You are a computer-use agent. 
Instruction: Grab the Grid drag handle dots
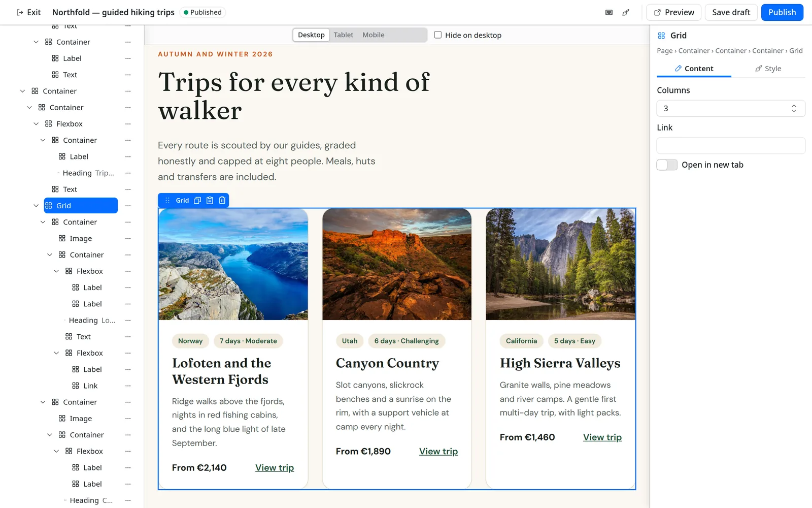coord(167,201)
